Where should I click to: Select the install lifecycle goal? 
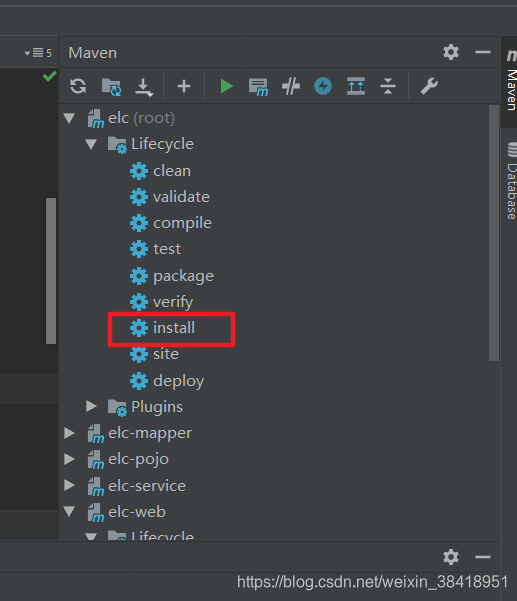pos(174,328)
